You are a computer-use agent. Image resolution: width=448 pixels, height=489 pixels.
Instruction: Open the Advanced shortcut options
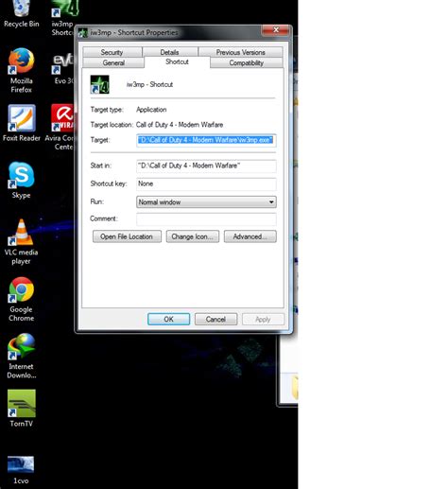(250, 236)
